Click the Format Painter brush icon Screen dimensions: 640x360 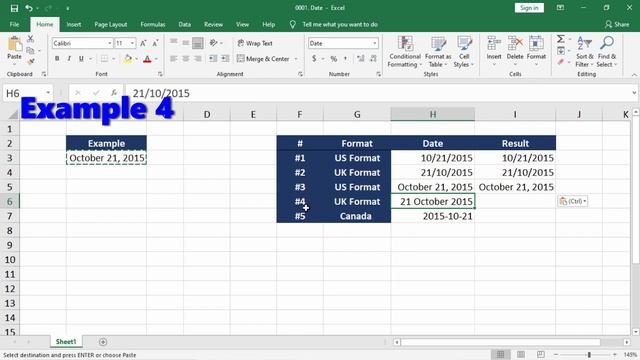click(30, 62)
